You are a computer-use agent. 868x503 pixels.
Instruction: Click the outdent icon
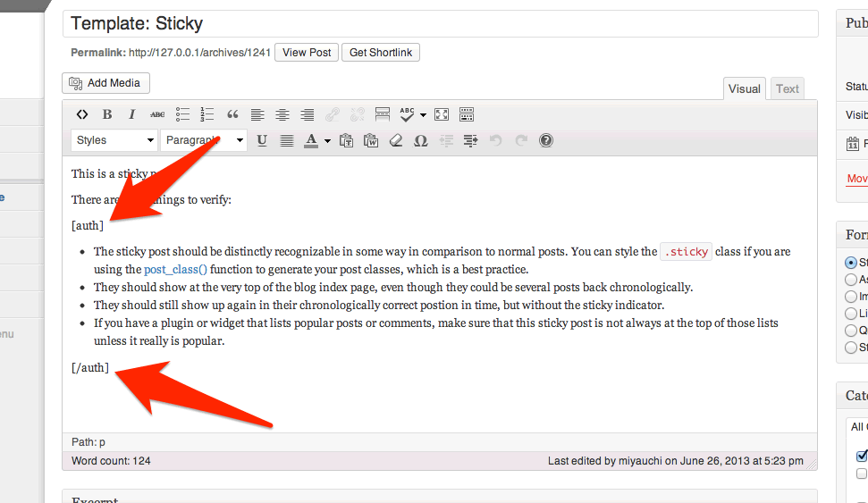pyautogui.click(x=446, y=140)
